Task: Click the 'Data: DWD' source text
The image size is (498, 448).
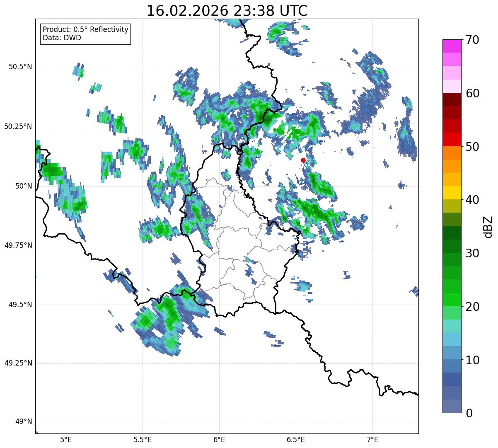Action: click(x=62, y=38)
